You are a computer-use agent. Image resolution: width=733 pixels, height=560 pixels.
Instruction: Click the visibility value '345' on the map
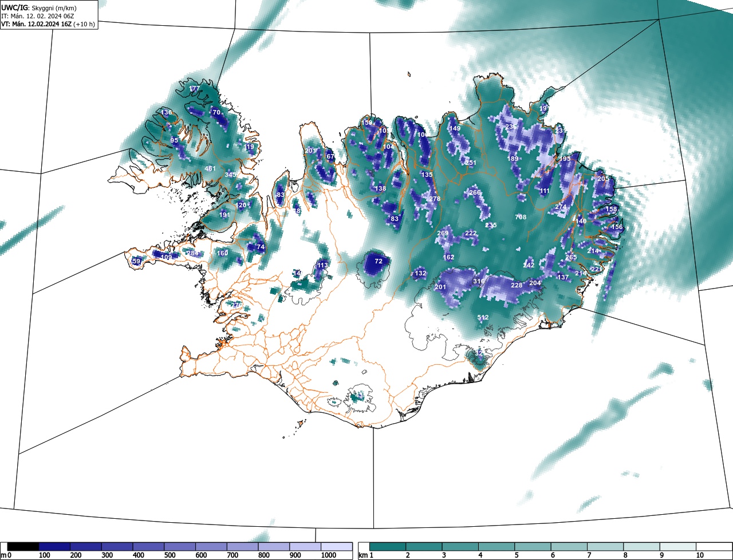(230, 175)
